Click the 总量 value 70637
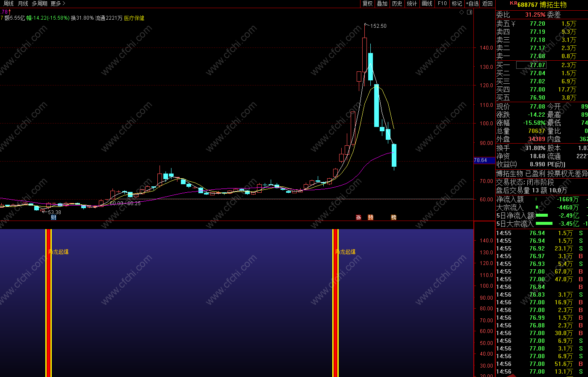This screenshot has height=377, width=588. point(537,131)
